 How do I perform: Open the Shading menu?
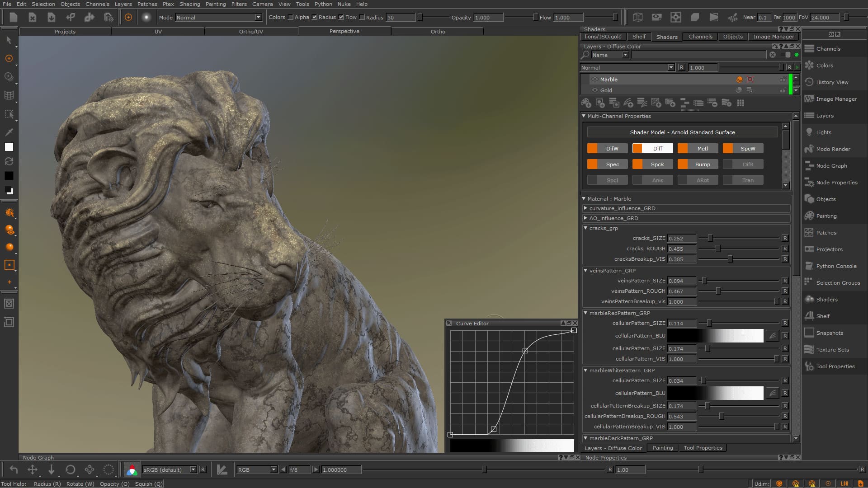click(x=189, y=4)
